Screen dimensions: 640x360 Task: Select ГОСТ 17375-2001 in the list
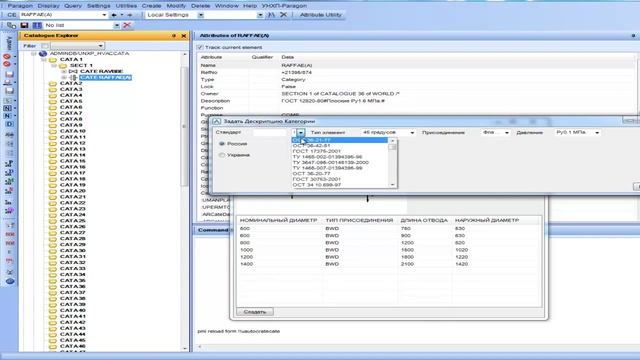click(316, 151)
